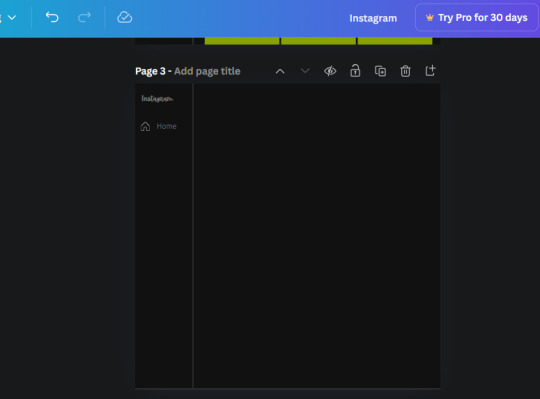Duplicate Page 3

pyautogui.click(x=380, y=71)
